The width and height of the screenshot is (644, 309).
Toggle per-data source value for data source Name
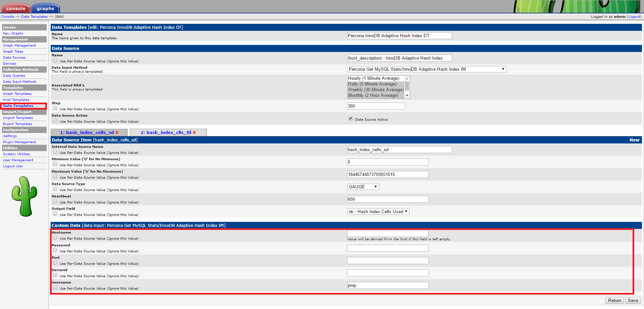55,60
